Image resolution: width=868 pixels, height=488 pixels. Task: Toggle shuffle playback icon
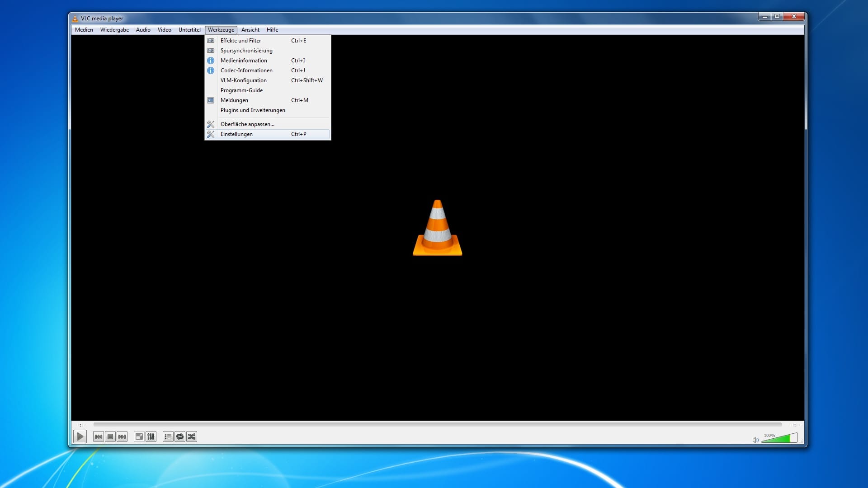click(x=192, y=436)
